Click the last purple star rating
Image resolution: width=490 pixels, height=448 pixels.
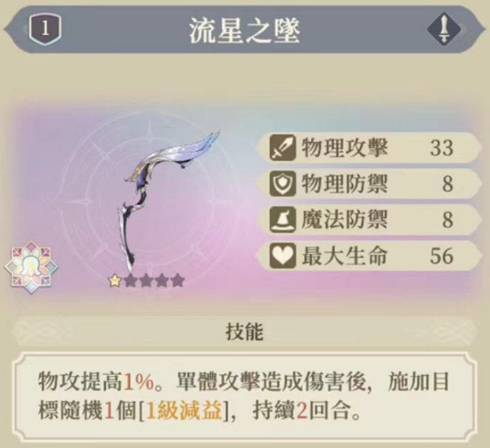tap(177, 281)
